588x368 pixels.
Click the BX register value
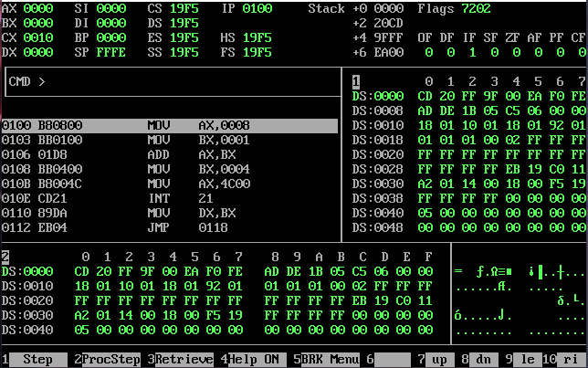[37, 23]
